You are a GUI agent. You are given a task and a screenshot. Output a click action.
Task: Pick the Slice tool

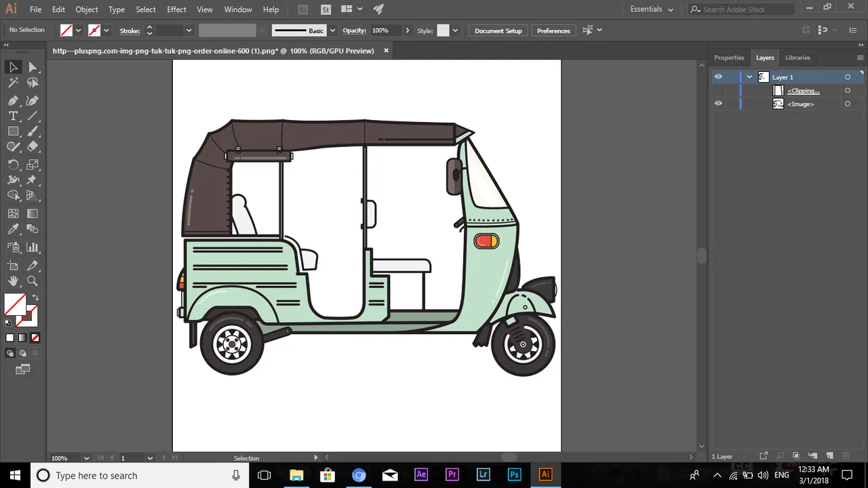click(33, 266)
